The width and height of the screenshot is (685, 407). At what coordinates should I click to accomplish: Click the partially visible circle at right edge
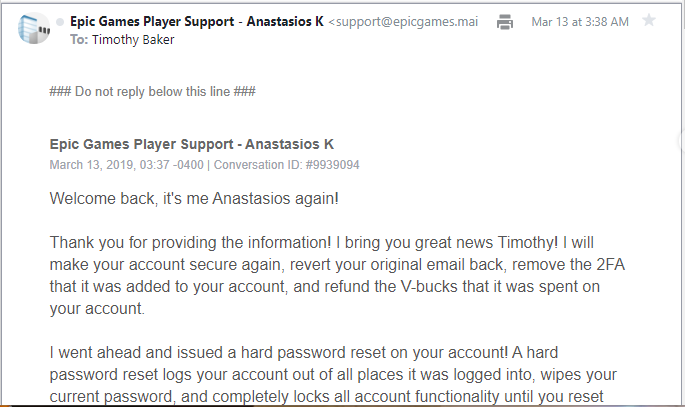point(682,141)
